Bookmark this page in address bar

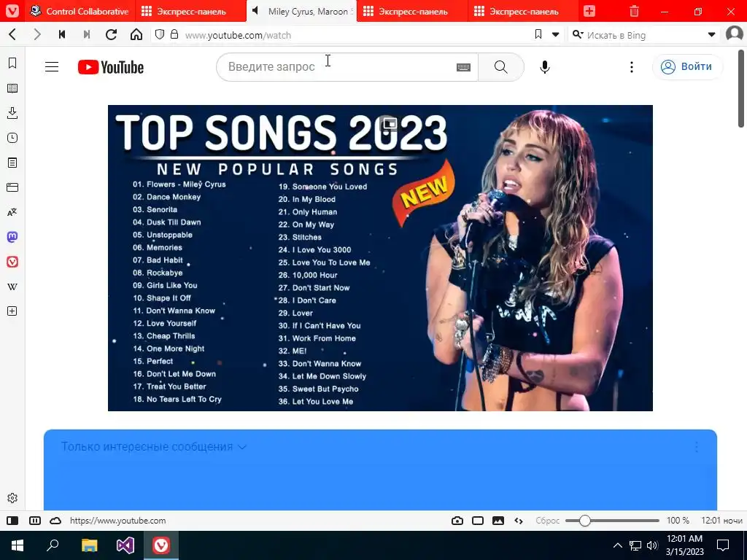pyautogui.click(x=538, y=34)
